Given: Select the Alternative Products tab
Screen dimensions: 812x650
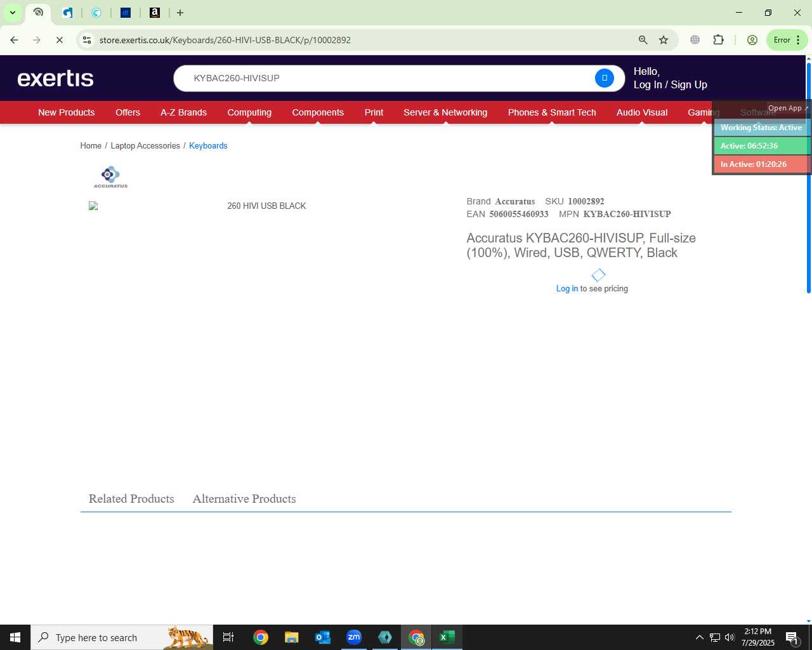Looking at the screenshot, I should click(x=244, y=499).
